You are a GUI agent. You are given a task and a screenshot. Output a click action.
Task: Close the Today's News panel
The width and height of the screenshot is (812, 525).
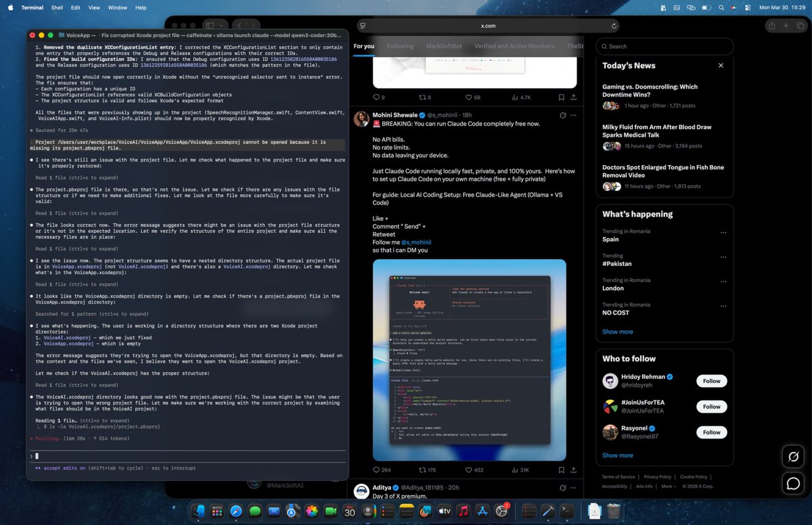721,66
